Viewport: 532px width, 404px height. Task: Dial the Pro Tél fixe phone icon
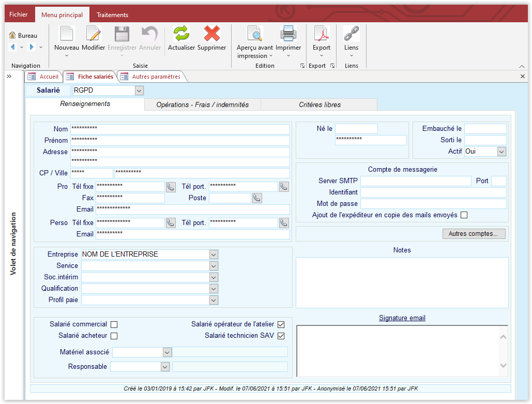pos(171,187)
